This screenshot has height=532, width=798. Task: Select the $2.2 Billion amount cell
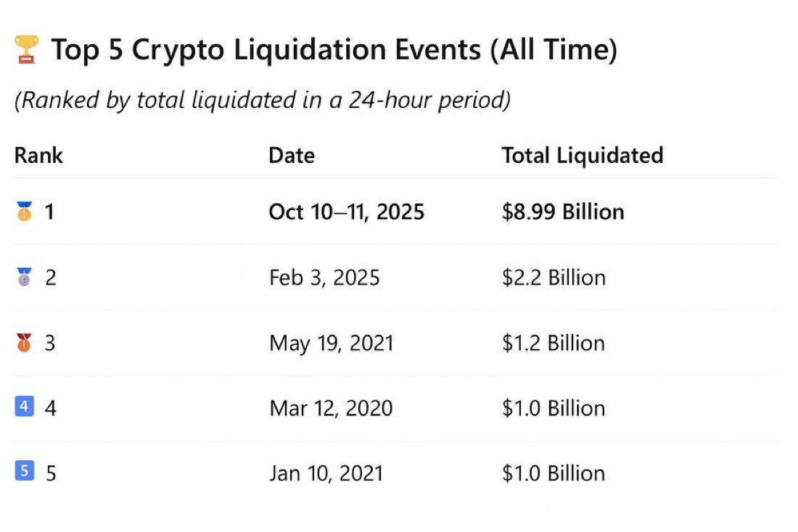point(554,278)
